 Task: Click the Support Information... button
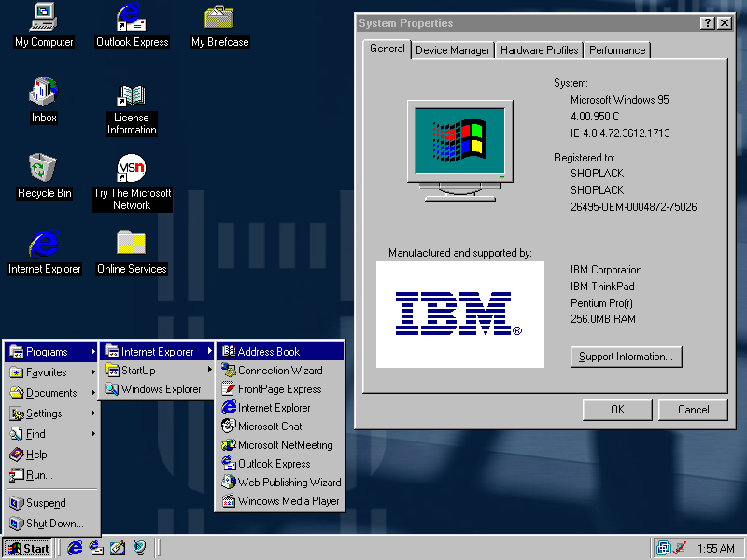click(x=626, y=357)
